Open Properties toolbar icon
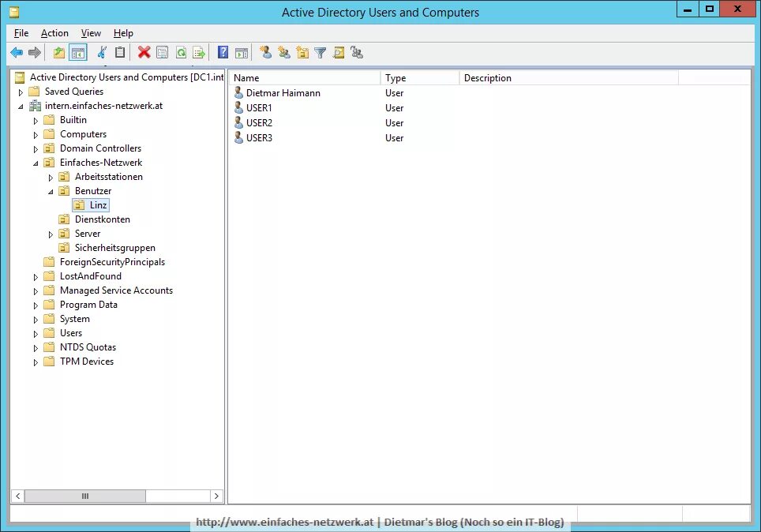Viewport: 761px width, 532px height. tap(162, 52)
